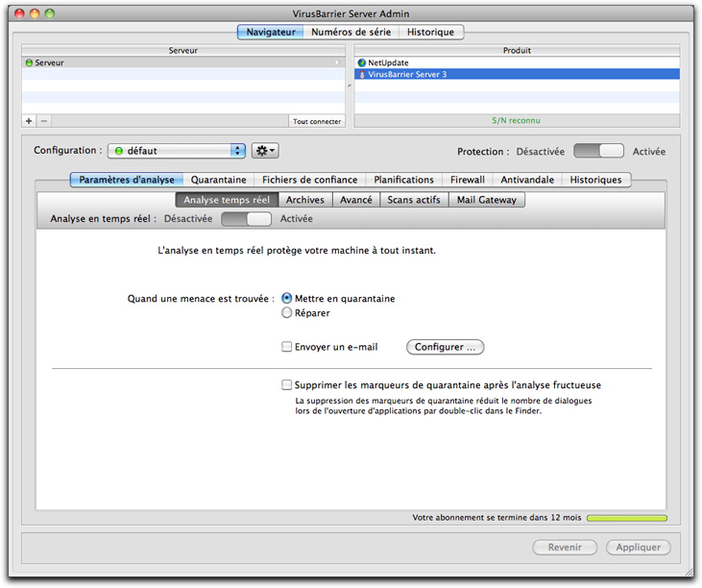
Task: Click the NetUpdate globe icon
Action: click(x=362, y=62)
